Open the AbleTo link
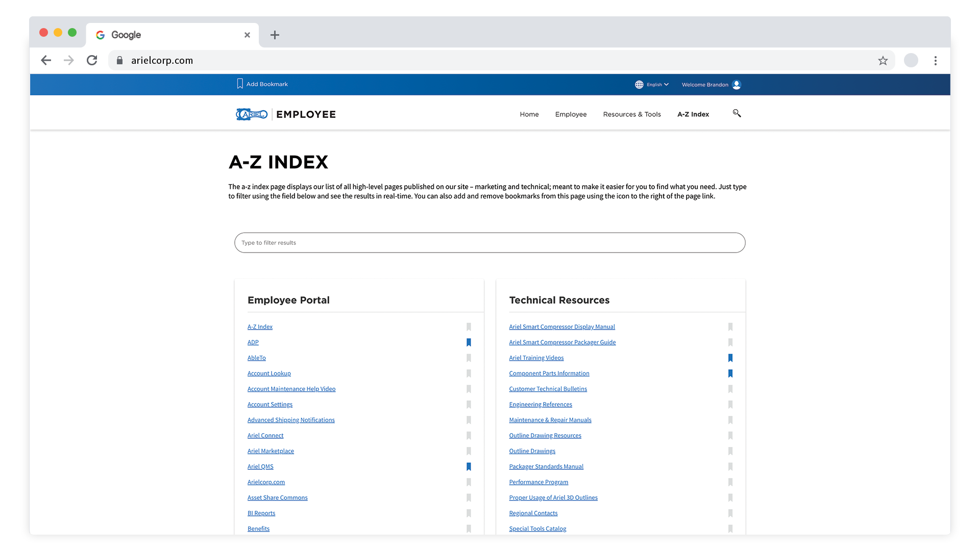Screen dimensions: 980x551 [257, 358]
